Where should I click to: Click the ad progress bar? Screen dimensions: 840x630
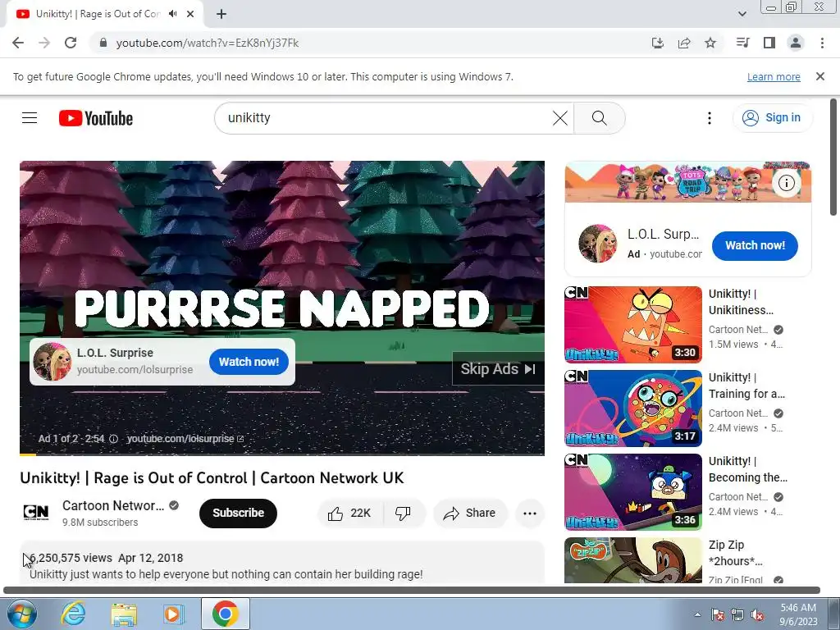tap(282, 454)
